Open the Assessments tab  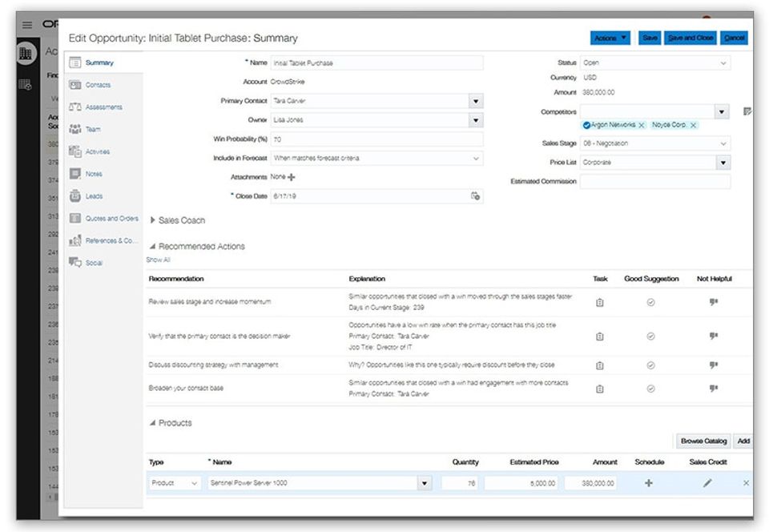(x=103, y=107)
